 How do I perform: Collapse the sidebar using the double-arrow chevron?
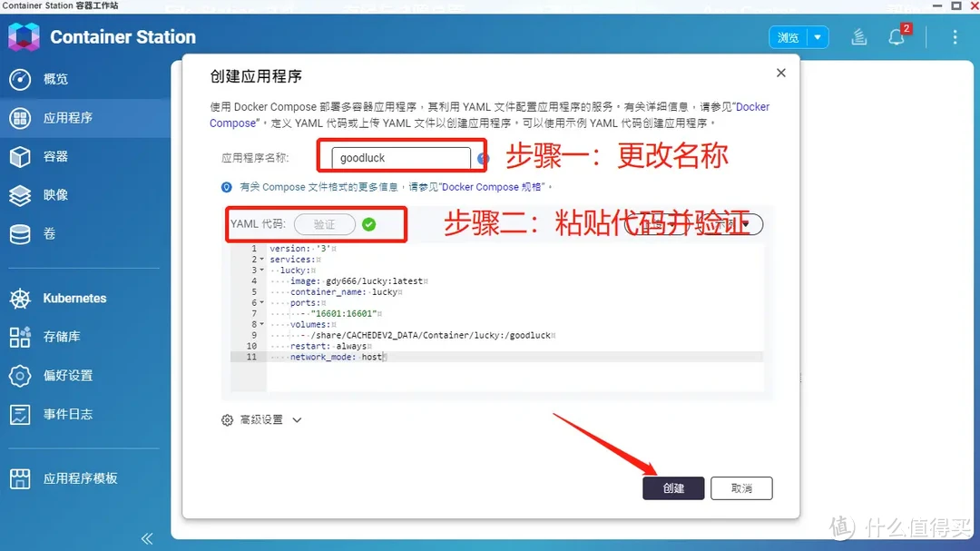[x=146, y=537]
